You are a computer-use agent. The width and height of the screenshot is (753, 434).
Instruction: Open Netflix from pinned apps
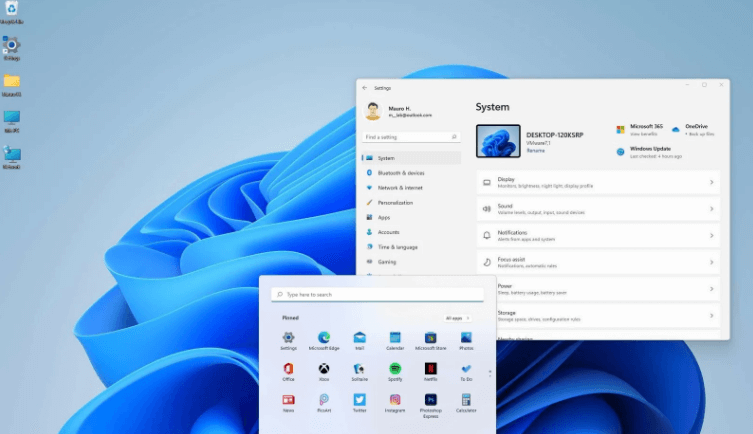[x=431, y=372]
